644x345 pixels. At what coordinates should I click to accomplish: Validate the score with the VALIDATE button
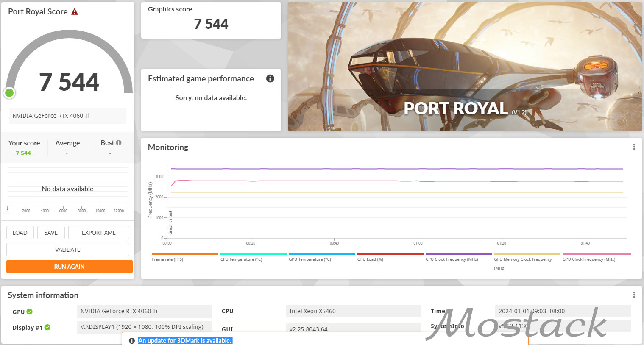pos(68,250)
